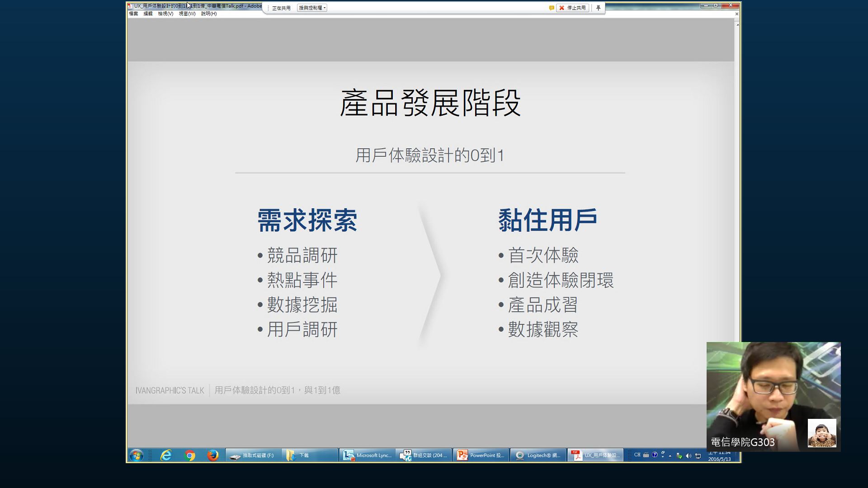Open Firefox from taskbar
This screenshot has height=488, width=868.
click(212, 455)
